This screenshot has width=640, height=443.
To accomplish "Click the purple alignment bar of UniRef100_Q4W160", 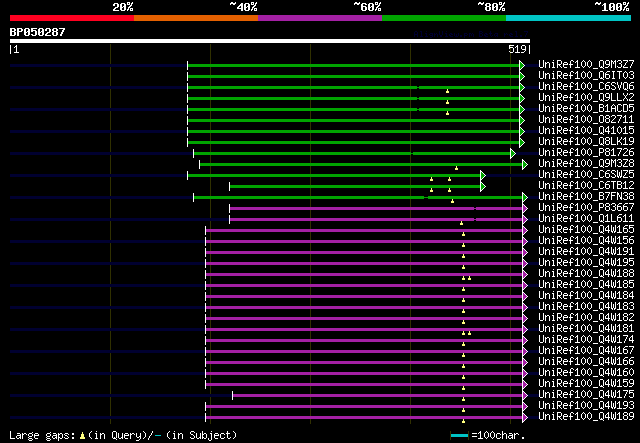I will [364, 374].
